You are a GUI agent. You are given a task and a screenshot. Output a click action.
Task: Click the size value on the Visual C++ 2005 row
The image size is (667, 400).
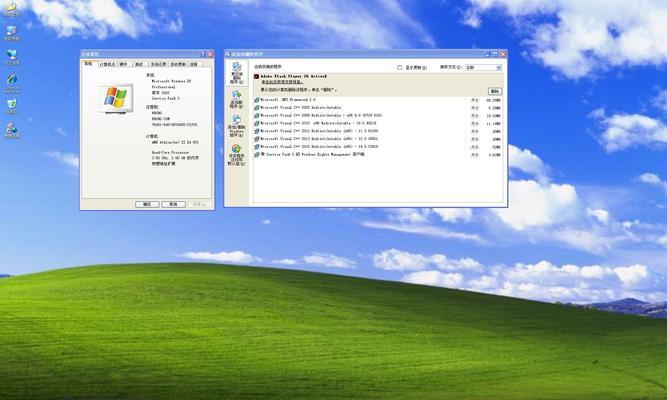pyautogui.click(x=494, y=108)
